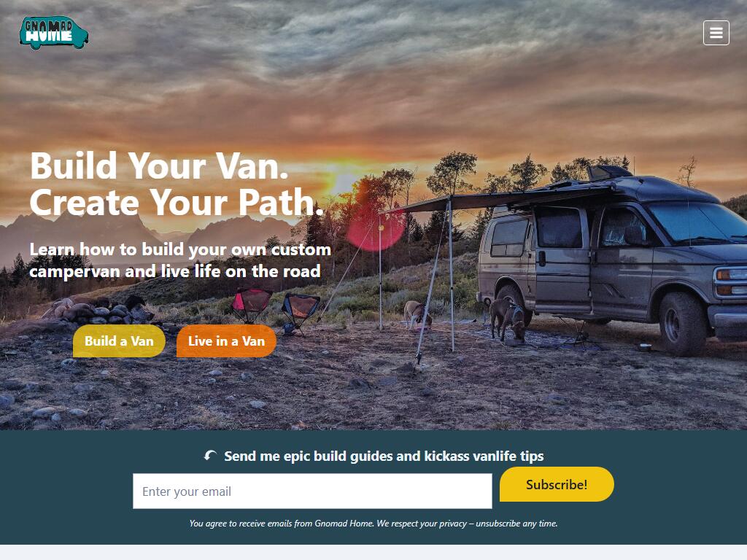Select the Build a Van button
747x560 pixels.
[119, 341]
